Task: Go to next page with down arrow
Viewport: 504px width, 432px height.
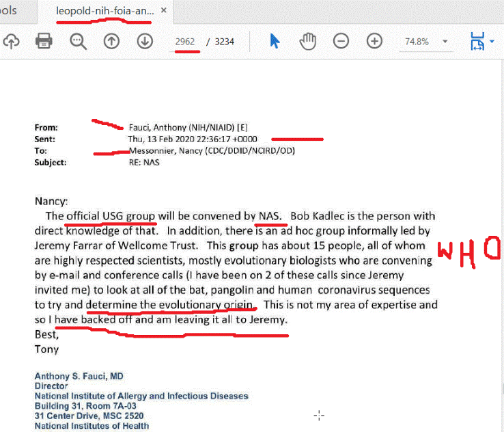Action: (144, 41)
